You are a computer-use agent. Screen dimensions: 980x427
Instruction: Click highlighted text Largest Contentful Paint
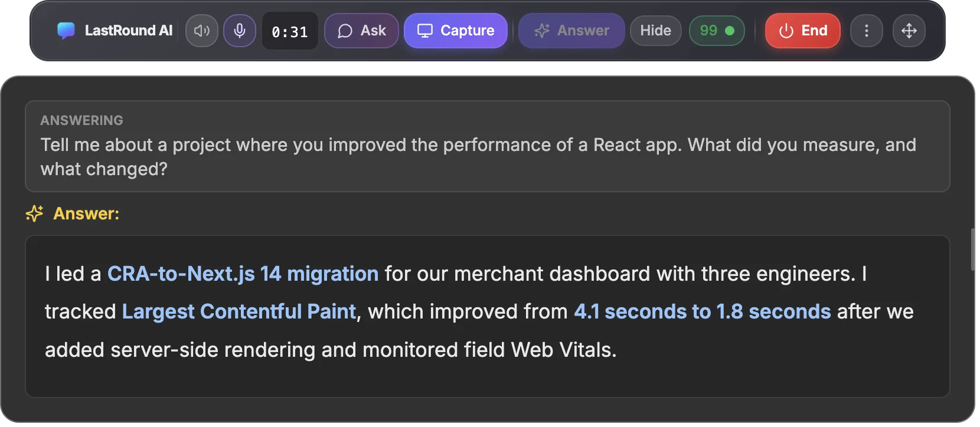pyautogui.click(x=239, y=311)
